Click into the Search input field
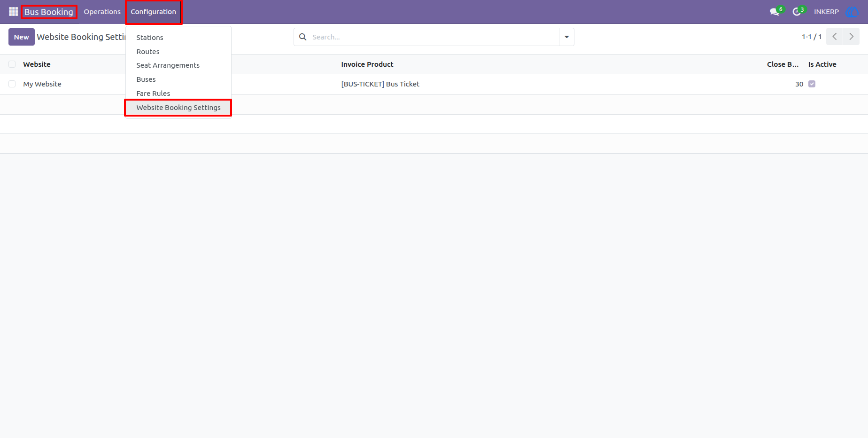 [434, 37]
